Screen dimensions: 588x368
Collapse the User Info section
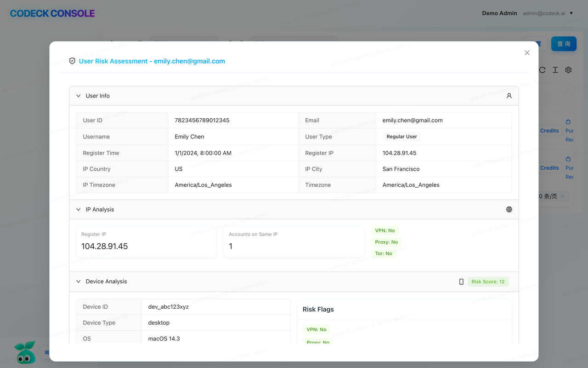click(x=78, y=95)
